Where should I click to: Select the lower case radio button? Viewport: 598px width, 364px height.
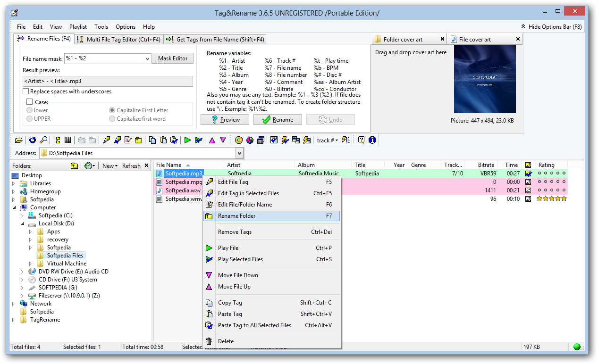tap(30, 110)
